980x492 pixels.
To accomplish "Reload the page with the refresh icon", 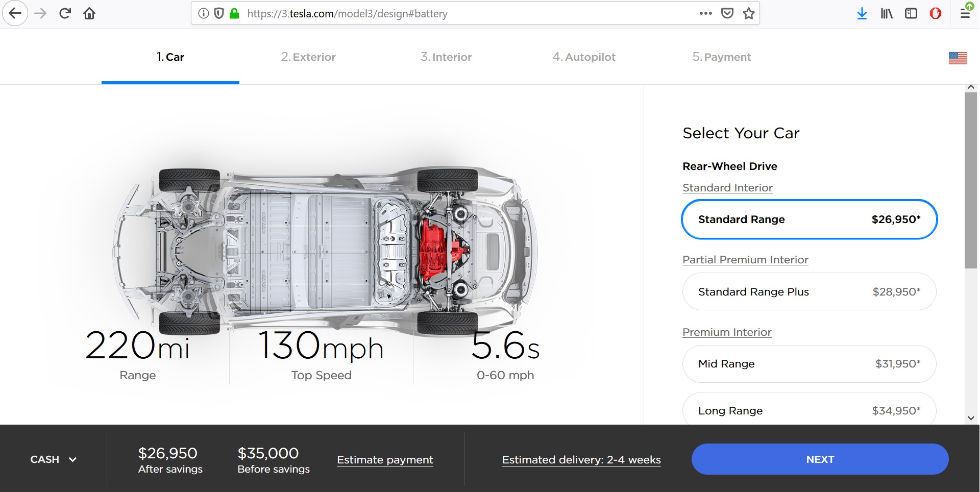I will [65, 14].
